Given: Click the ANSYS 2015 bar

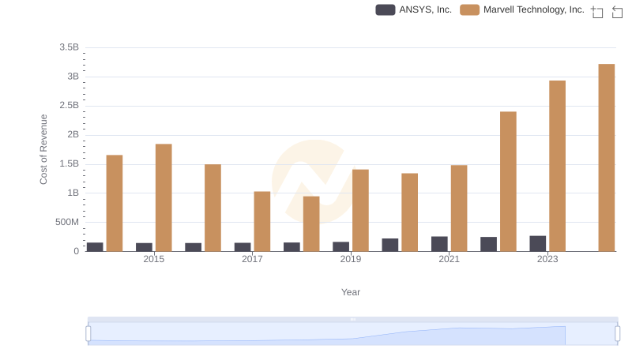Looking at the screenshot, I should [x=144, y=247].
